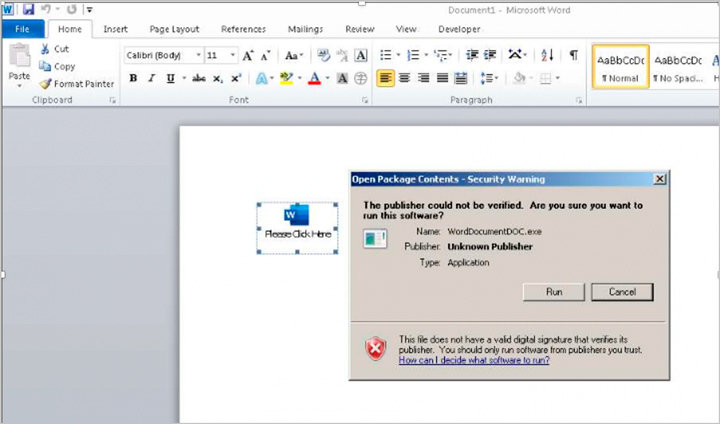
Task: Open the font size dropdown
Action: coord(233,56)
